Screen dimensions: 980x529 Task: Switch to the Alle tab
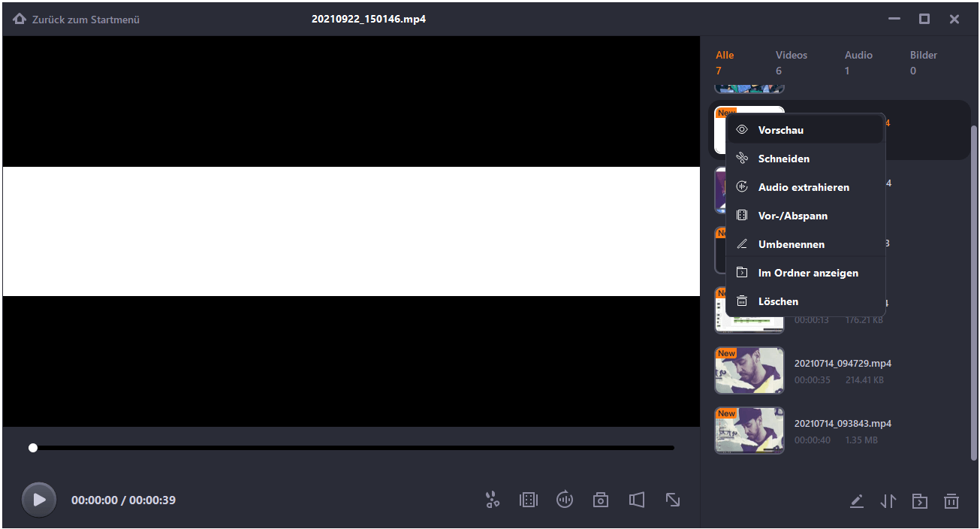click(x=725, y=62)
